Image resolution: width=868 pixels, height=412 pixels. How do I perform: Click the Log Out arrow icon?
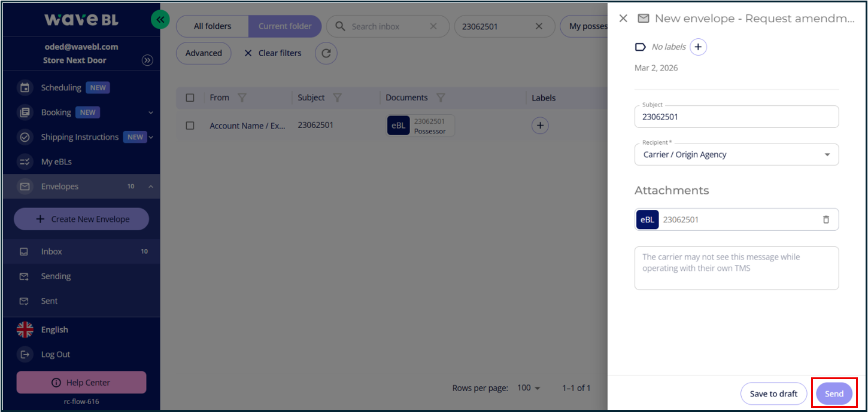[25, 354]
